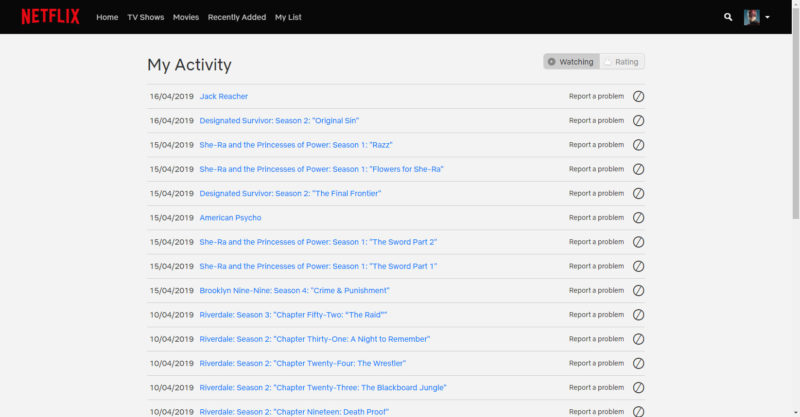Click the page vertical scrollbar thumb
800x417 pixels.
(795, 113)
